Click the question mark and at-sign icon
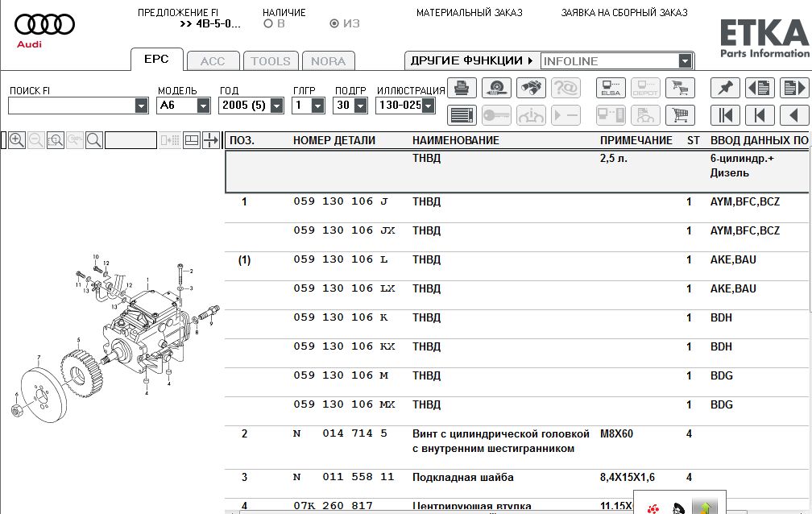Image resolution: width=812 pixels, height=514 pixels. 565,88
